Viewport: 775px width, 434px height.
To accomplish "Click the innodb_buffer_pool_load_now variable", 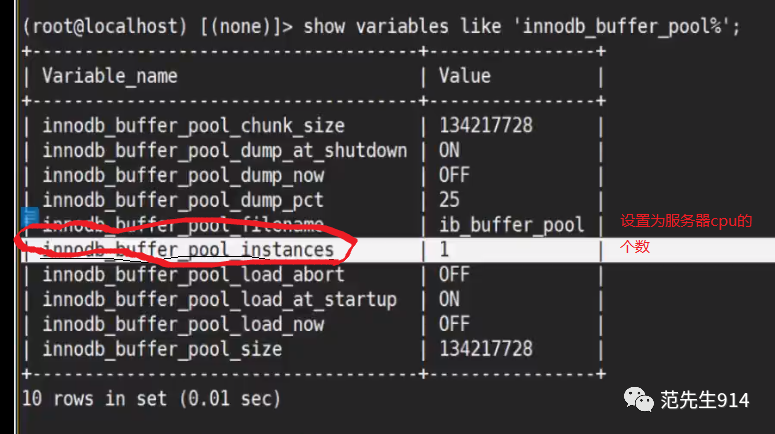I will click(x=183, y=324).
